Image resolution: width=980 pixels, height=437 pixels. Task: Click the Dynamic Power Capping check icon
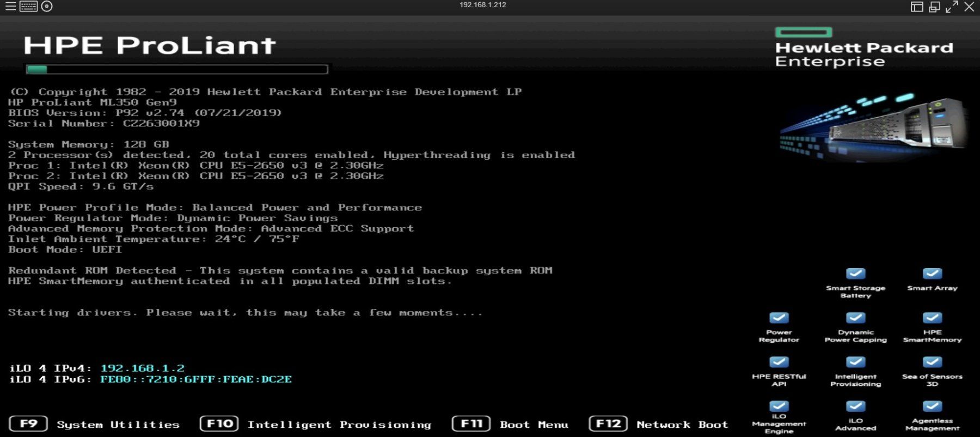(x=855, y=318)
